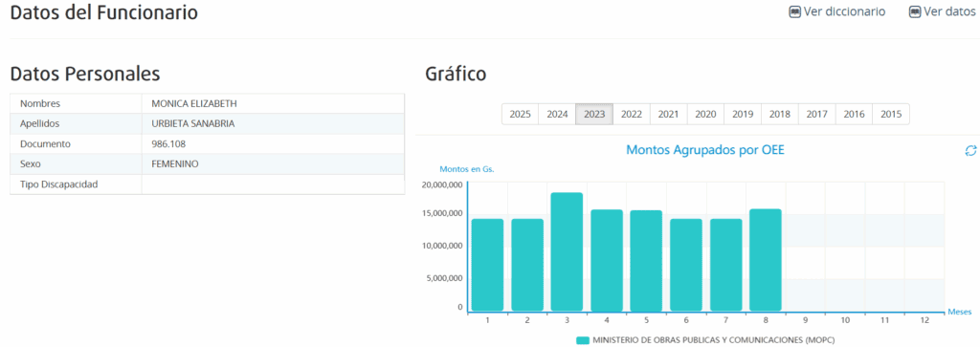Click the Apellidos row label
The image size is (980, 347).
click(x=40, y=123)
